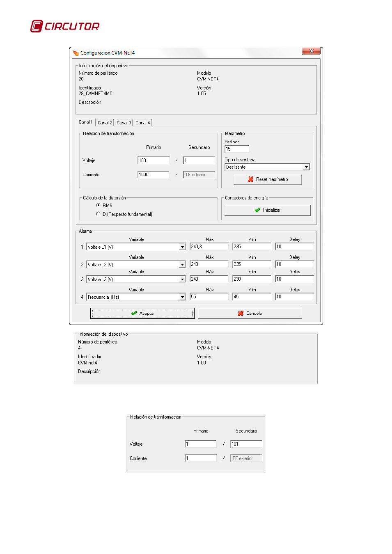The image size is (392, 554).
Task: Close the Configuración CVM-NET4 dialog
Action: click(x=311, y=51)
